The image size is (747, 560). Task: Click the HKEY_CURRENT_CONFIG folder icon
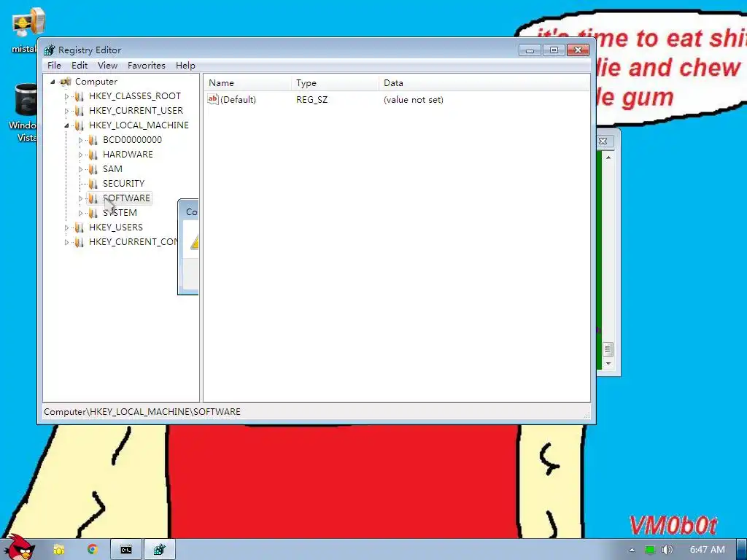[79, 242]
